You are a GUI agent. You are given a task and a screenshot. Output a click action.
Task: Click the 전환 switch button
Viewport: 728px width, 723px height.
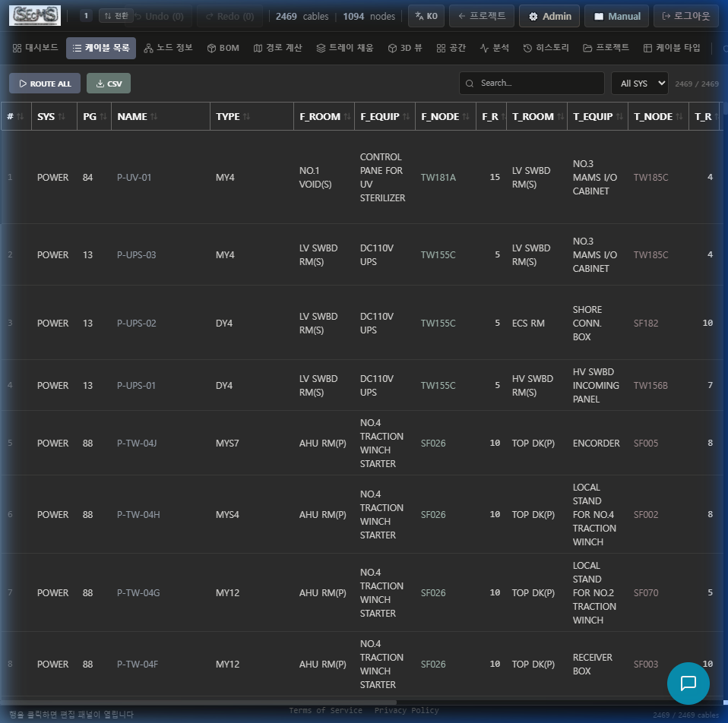point(116,16)
